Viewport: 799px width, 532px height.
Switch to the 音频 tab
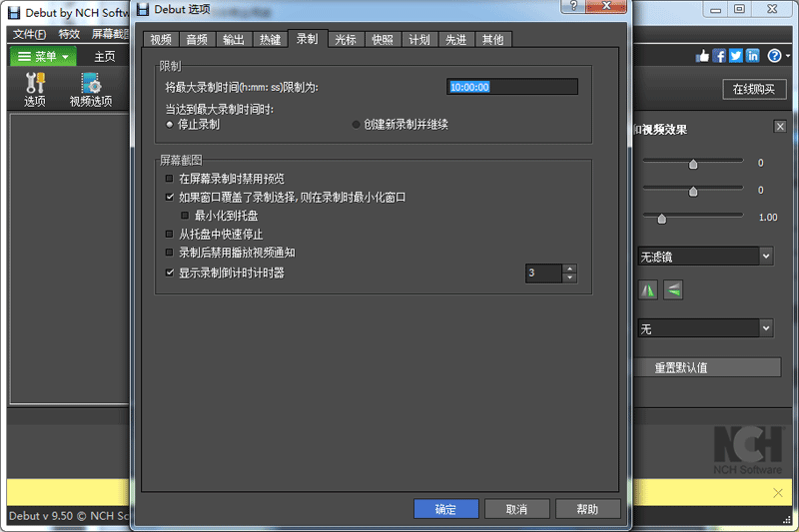(x=197, y=40)
